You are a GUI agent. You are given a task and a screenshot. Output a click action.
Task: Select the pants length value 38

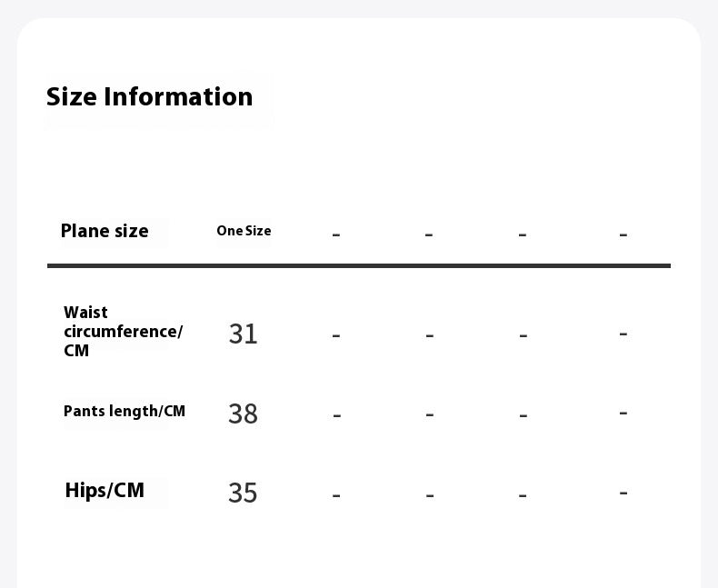(244, 414)
